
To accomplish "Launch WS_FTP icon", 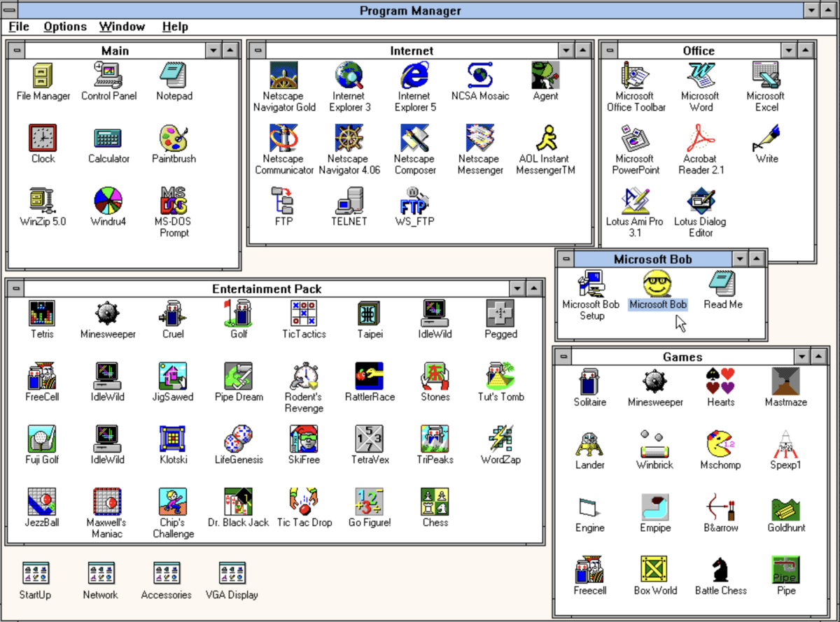I will 415,202.
